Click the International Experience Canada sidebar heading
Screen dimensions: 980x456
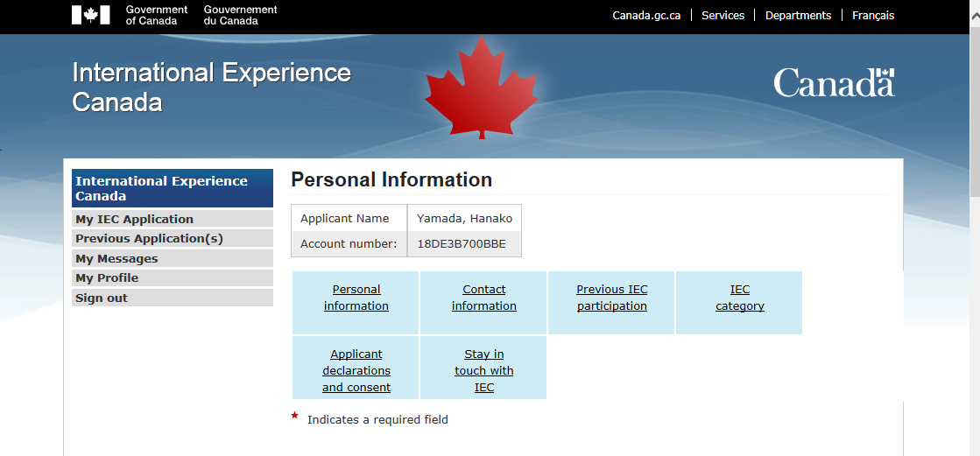173,188
